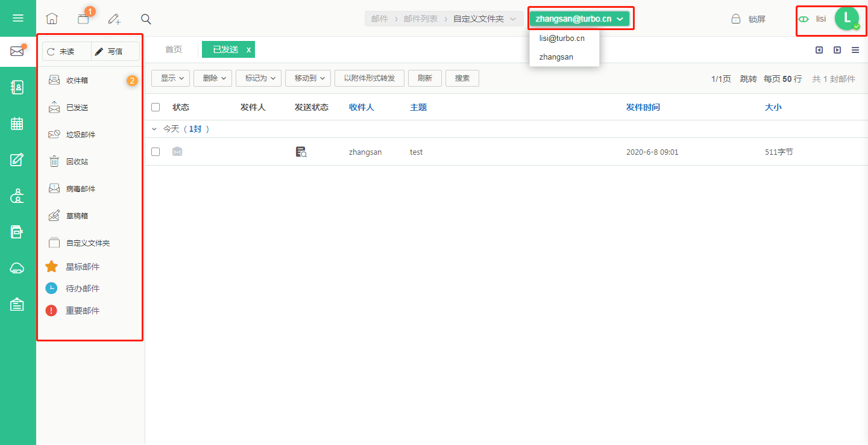Open the calendar sidebar icon
Viewport: 868px width, 445px height.
[17, 123]
